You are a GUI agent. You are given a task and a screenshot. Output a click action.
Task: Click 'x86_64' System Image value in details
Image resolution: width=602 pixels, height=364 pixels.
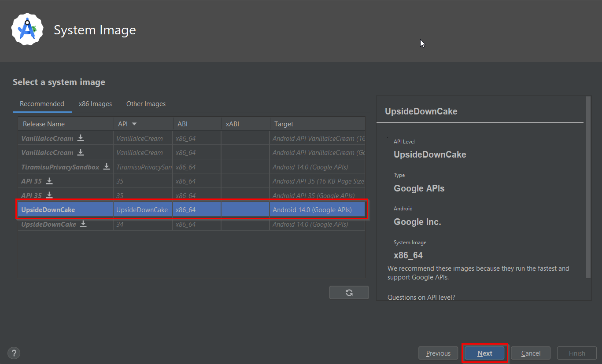coord(408,255)
